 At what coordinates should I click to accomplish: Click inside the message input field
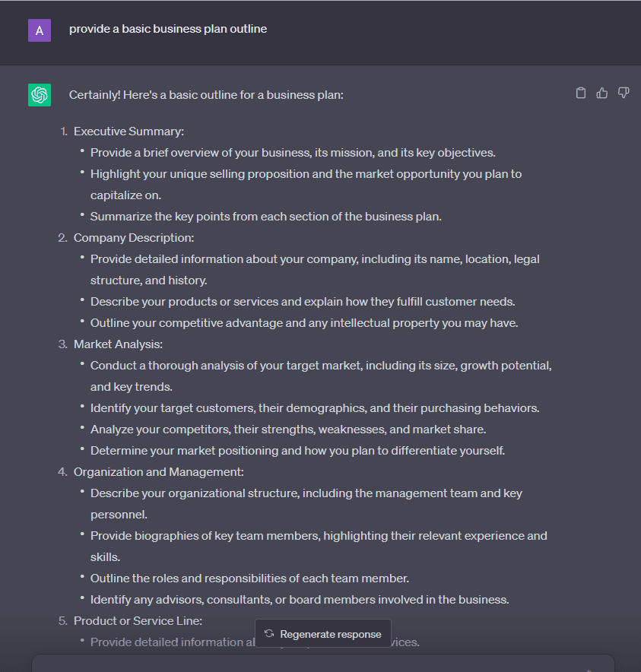coord(319,665)
